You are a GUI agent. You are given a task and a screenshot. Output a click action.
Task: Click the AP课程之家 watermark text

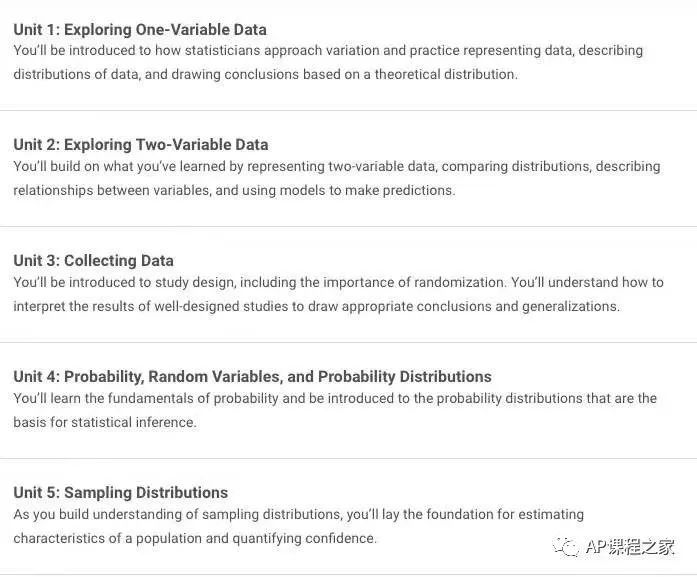(630, 547)
